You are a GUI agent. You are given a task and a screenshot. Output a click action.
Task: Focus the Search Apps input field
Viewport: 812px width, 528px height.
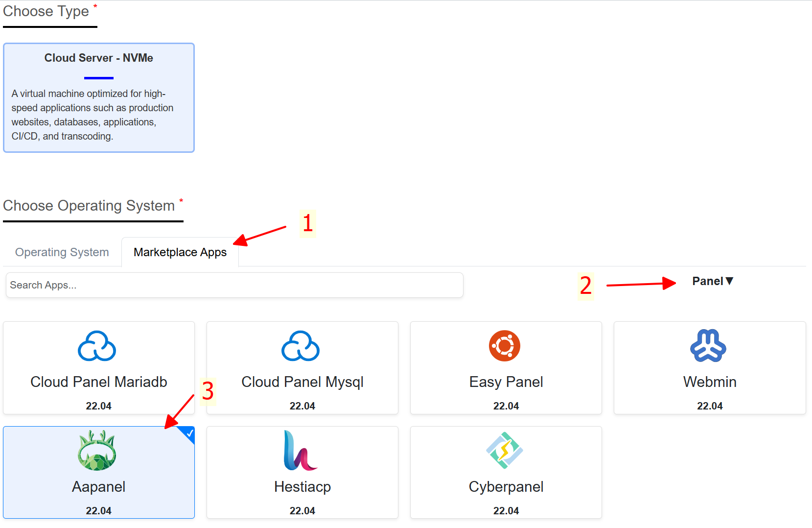[x=234, y=285]
